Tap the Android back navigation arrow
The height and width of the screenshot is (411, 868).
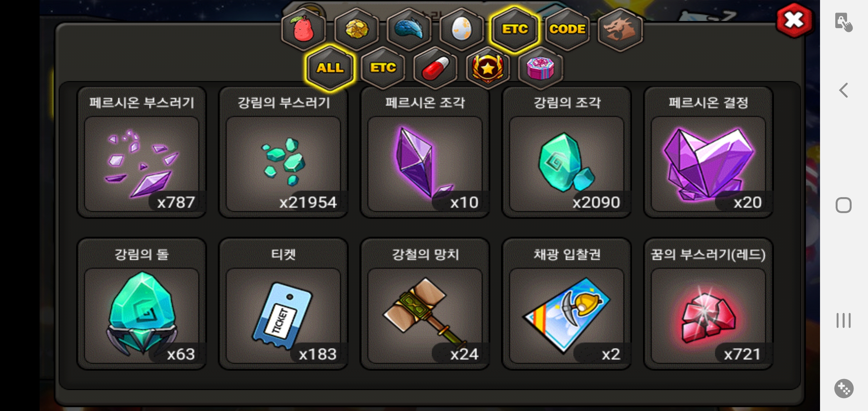point(844,90)
